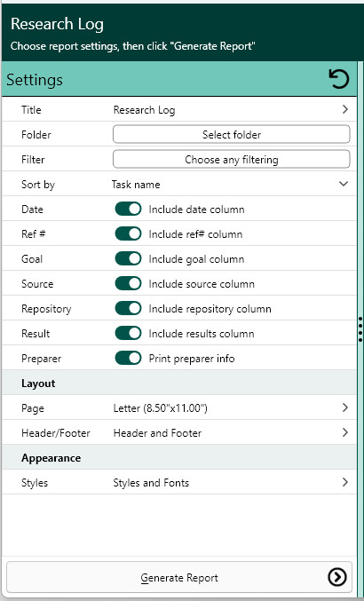Click the Include repository column label
This screenshot has height=601, width=364.
[210, 309]
